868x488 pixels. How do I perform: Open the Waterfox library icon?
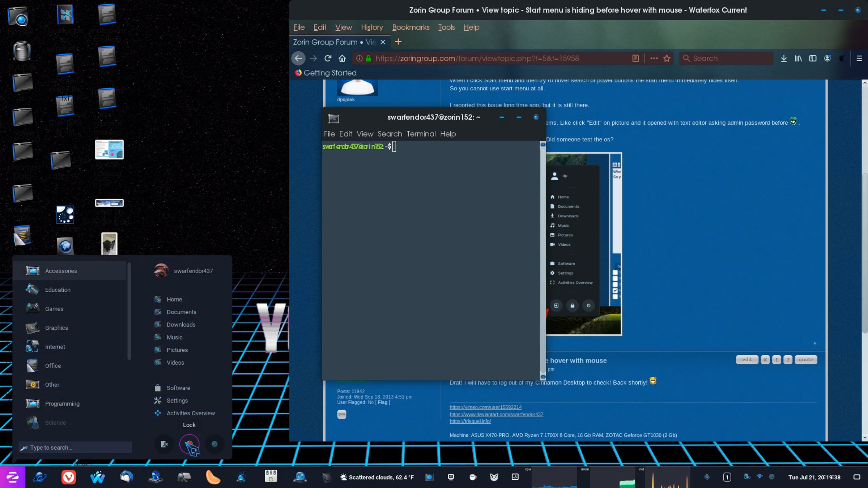click(x=798, y=58)
